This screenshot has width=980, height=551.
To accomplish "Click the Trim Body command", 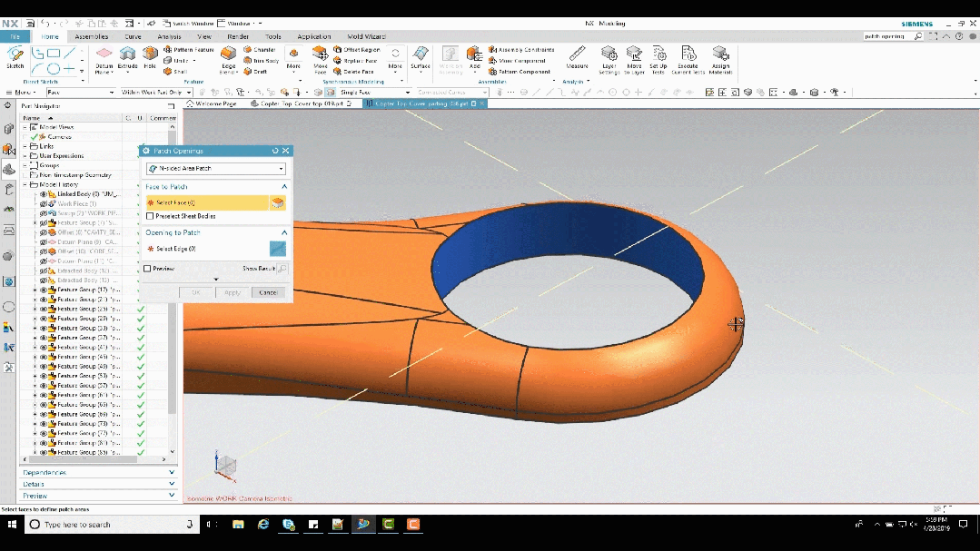I will click(x=262, y=61).
